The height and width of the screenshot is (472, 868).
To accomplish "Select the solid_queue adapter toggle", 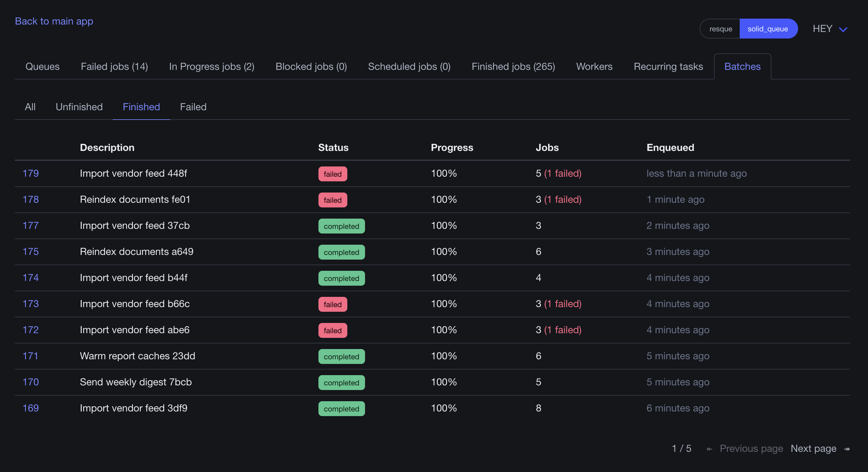I will pos(768,29).
